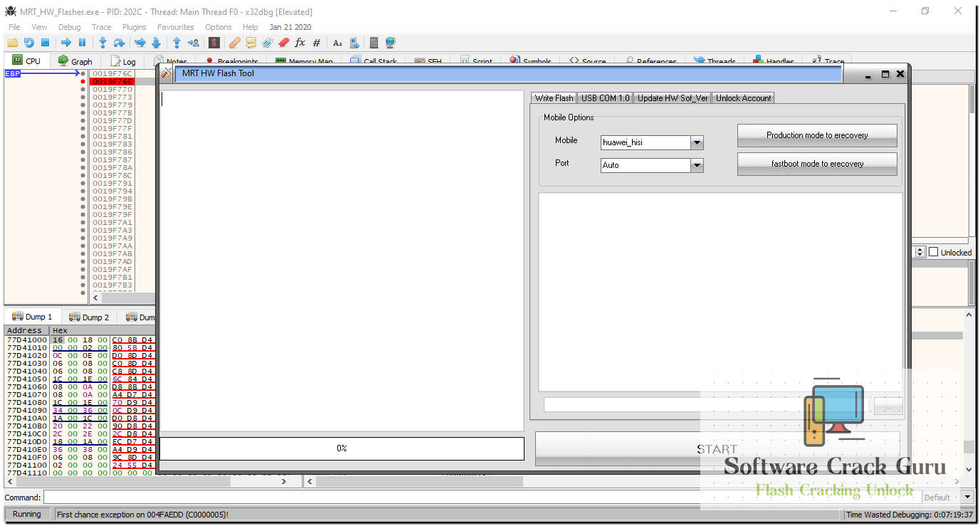Click the START button

tap(717, 449)
